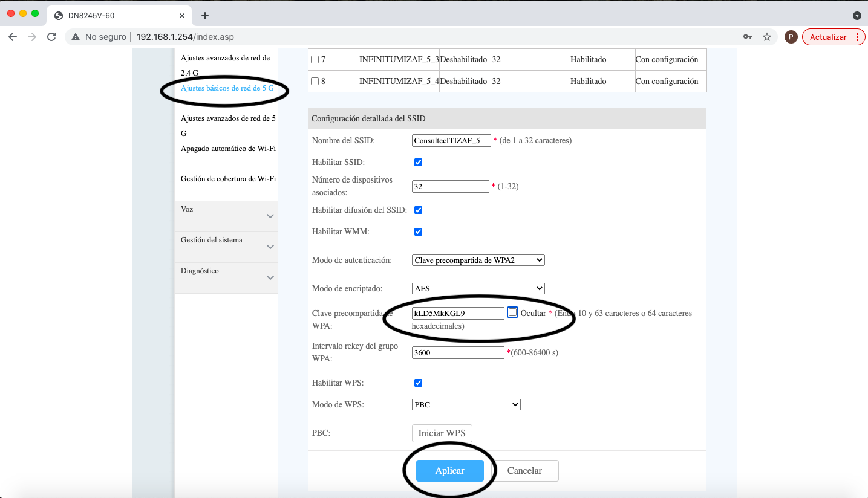Open the Modo de autenticación dropdown
This screenshot has width=868, height=498.
478,260
